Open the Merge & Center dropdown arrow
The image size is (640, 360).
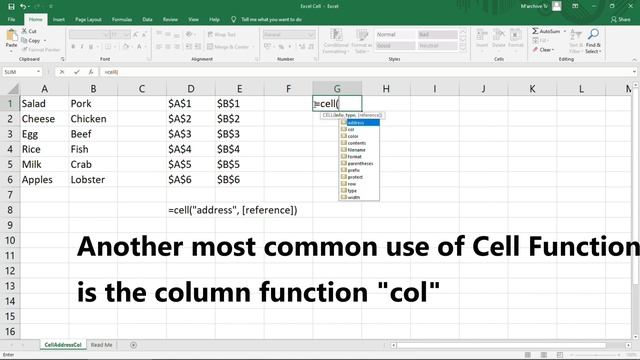pyautogui.click(x=253, y=47)
